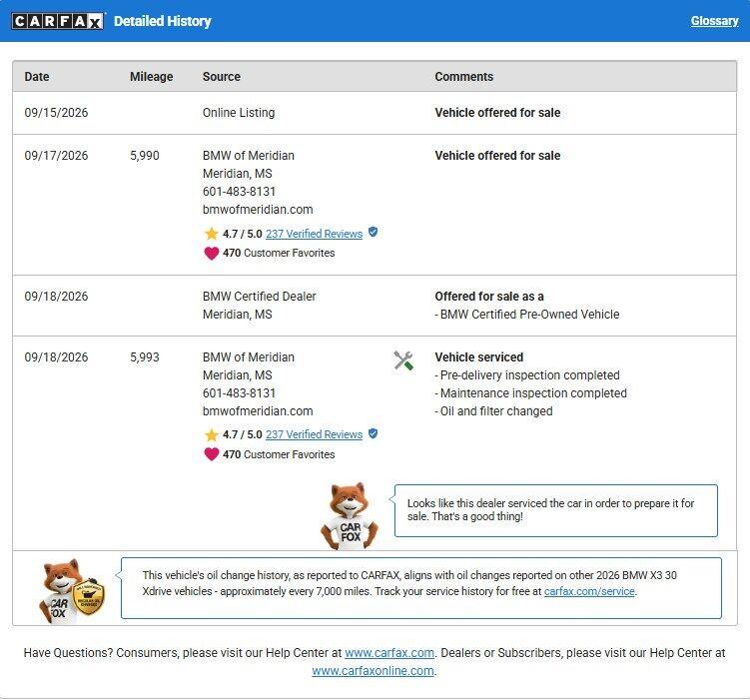Screen dimensions: 750x700
Task: Click phone 601-483-8131 in the 09/17/2026 row
Action: coord(239,192)
